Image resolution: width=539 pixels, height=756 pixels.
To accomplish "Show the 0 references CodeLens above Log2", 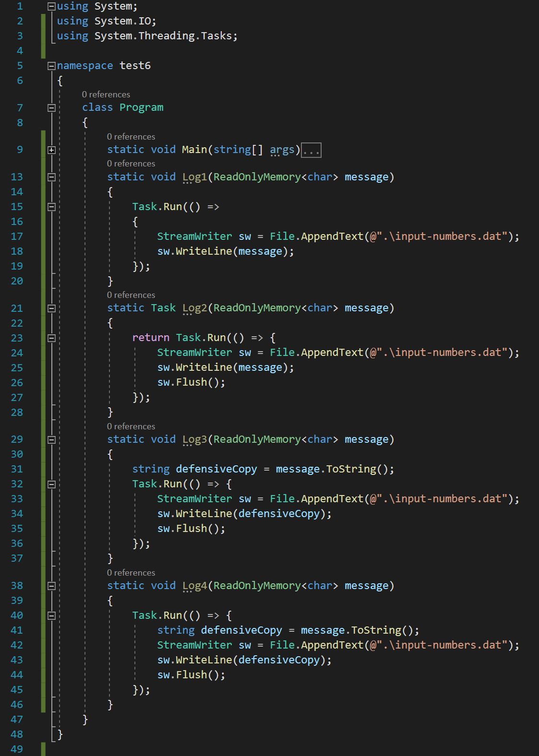I will coord(131,295).
